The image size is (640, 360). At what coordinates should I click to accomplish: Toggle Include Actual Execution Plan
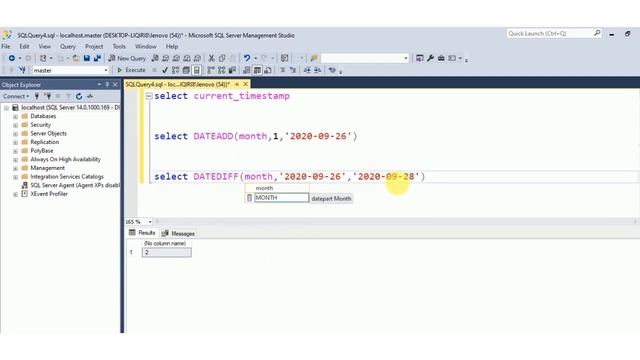click(211, 70)
